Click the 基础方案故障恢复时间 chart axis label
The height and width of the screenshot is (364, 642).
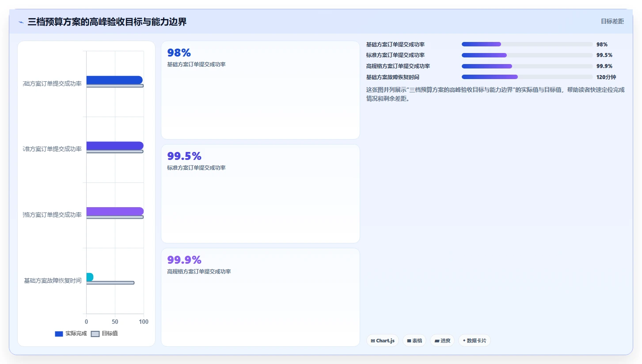(53, 281)
